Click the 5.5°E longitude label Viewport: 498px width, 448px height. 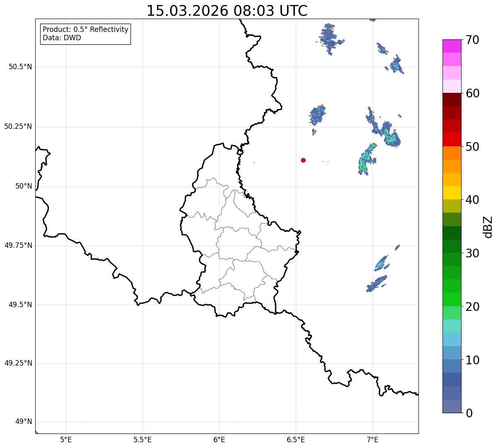tap(143, 440)
